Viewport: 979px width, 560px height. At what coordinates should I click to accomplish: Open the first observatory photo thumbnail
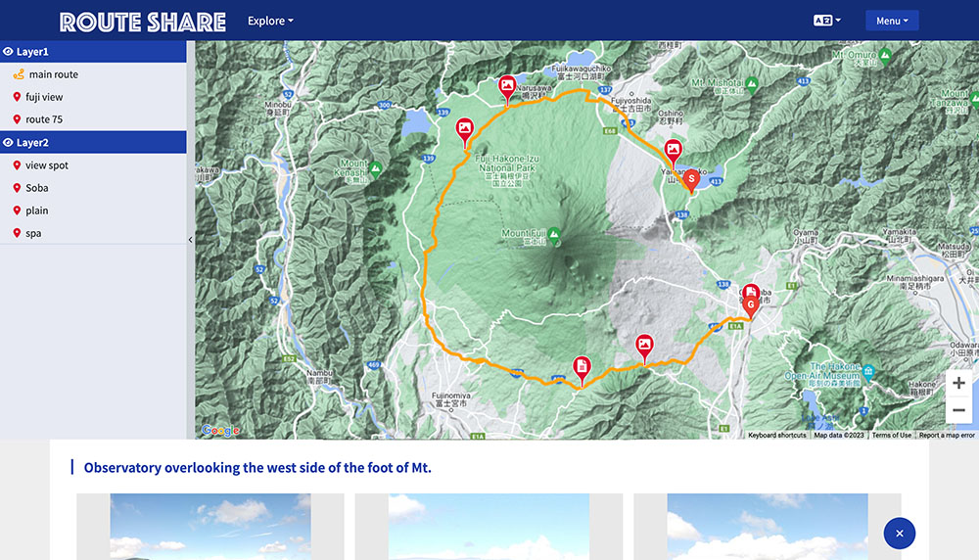(x=210, y=527)
